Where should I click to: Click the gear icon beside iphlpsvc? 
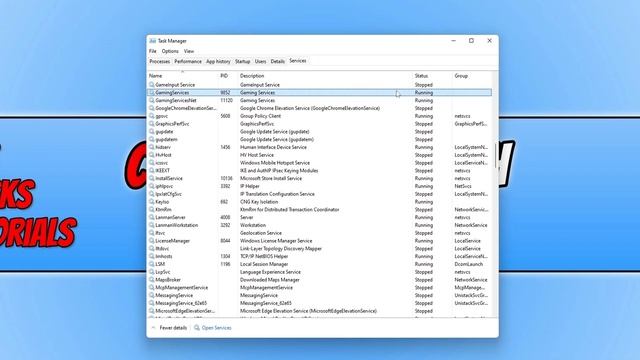pos(152,186)
